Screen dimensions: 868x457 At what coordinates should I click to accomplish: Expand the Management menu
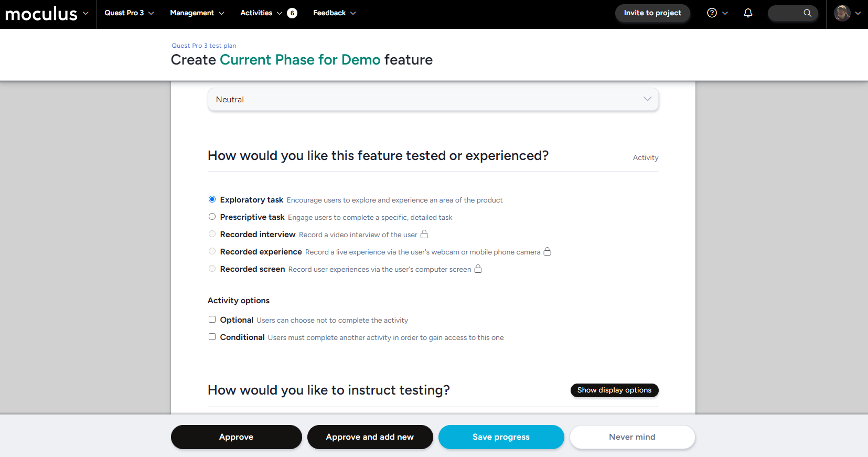coord(197,13)
